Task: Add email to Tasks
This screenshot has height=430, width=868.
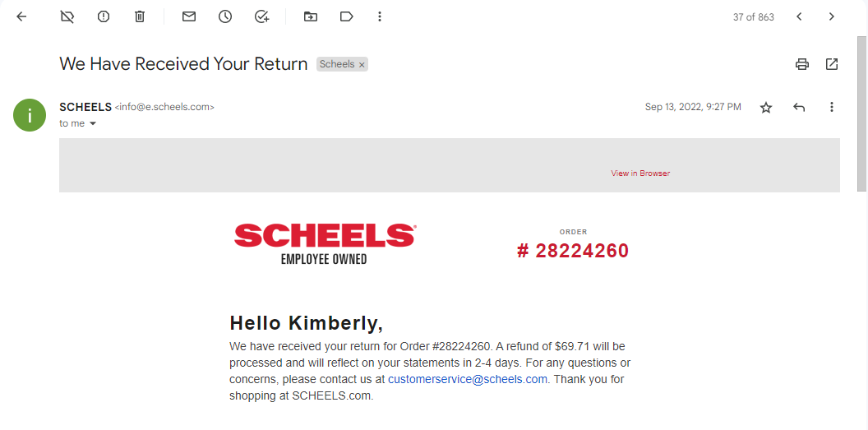Action: click(261, 16)
